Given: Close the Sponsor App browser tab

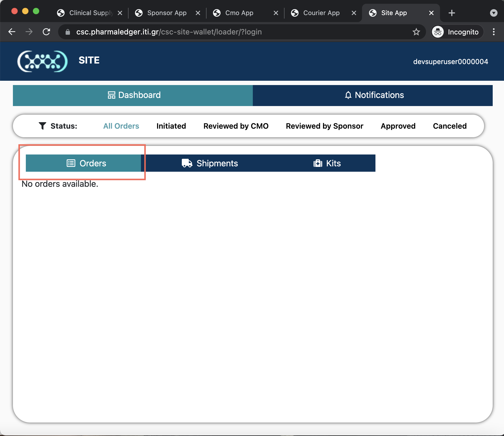Looking at the screenshot, I should tap(198, 13).
